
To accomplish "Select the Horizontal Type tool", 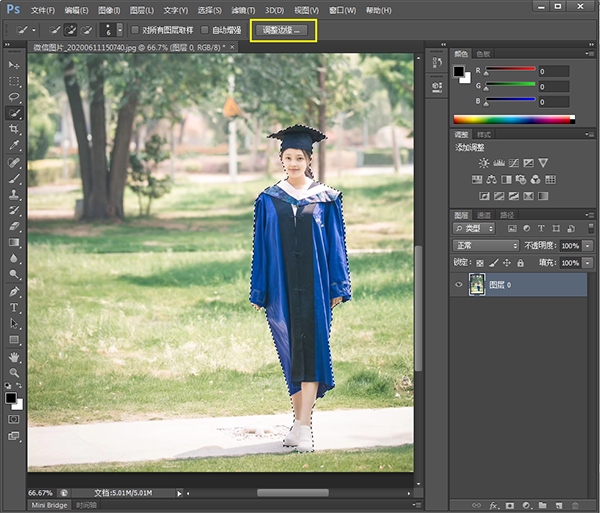I will click(x=15, y=308).
